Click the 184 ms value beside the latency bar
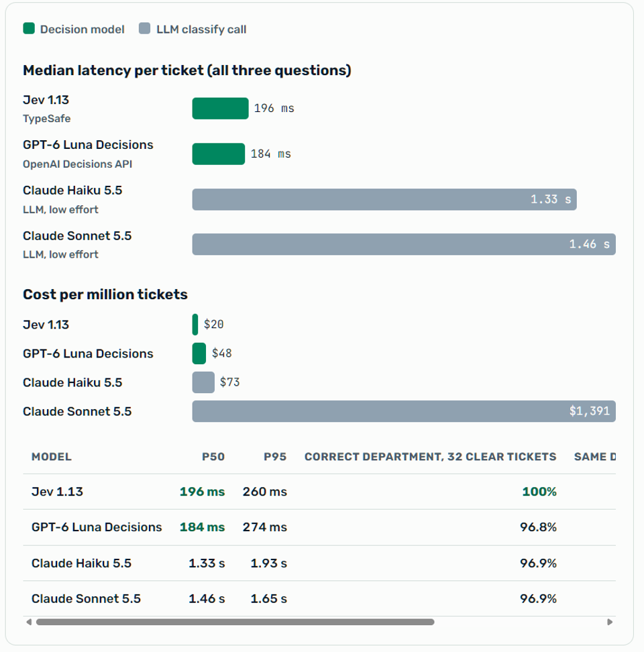The image size is (644, 652). click(270, 154)
